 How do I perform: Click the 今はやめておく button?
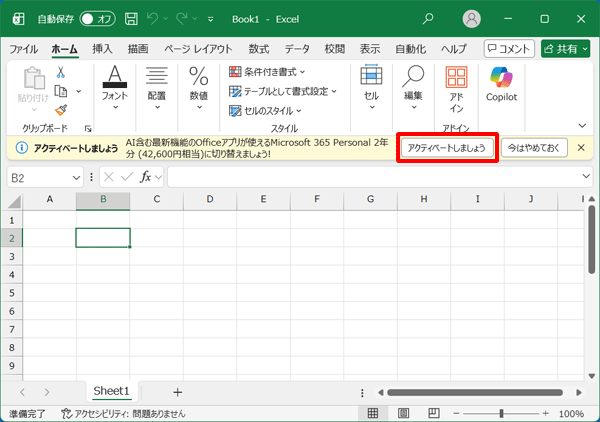pyautogui.click(x=534, y=148)
